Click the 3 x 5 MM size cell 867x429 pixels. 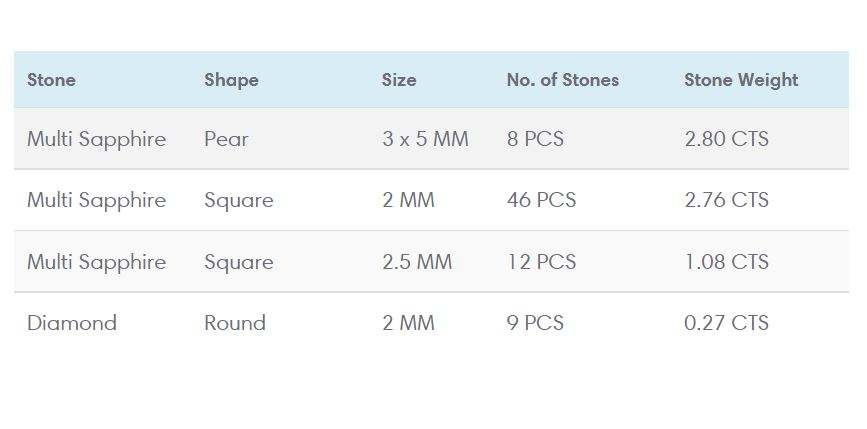point(425,139)
